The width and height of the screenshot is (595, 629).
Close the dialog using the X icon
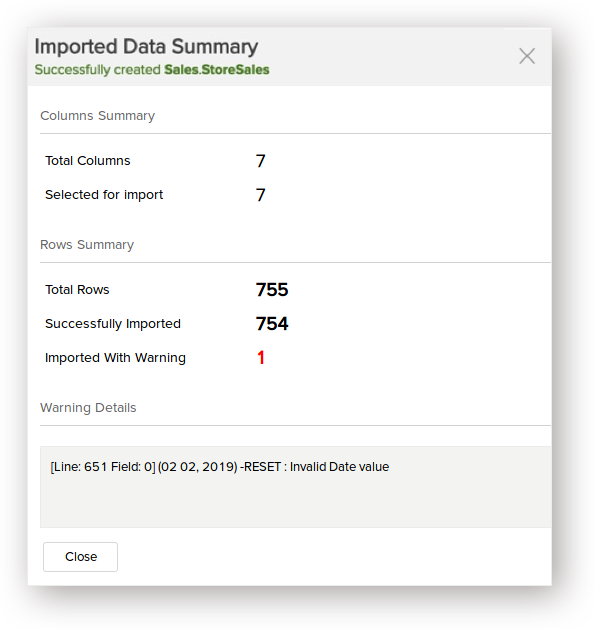click(526, 56)
